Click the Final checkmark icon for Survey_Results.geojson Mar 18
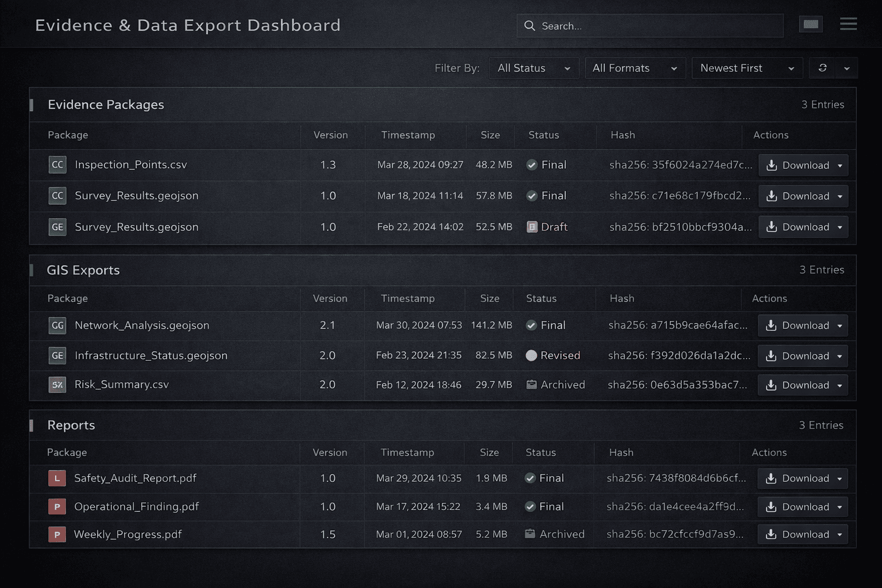This screenshot has height=588, width=882. 532,196
